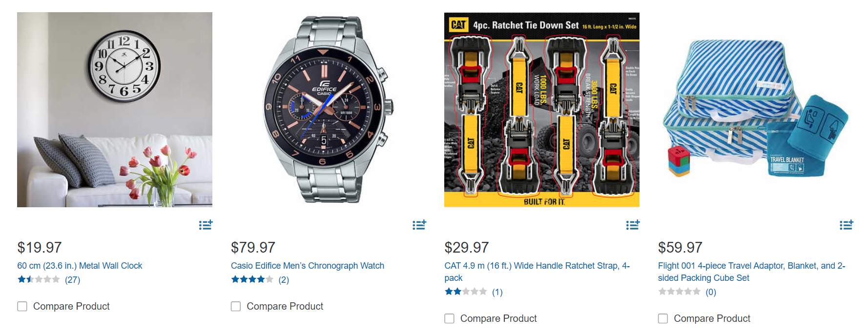
Task: Enable Compare Product for CAT Ratchet Strap
Action: coord(450,318)
